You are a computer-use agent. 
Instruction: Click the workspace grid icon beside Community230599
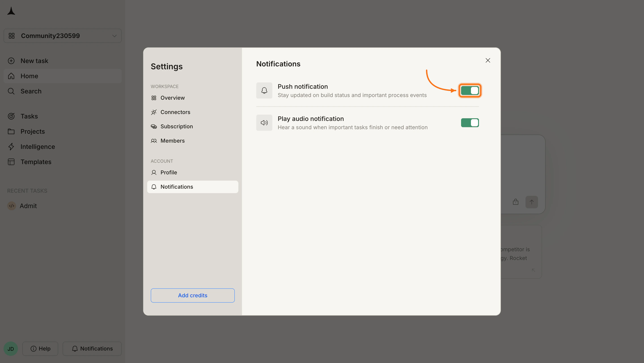[11, 36]
